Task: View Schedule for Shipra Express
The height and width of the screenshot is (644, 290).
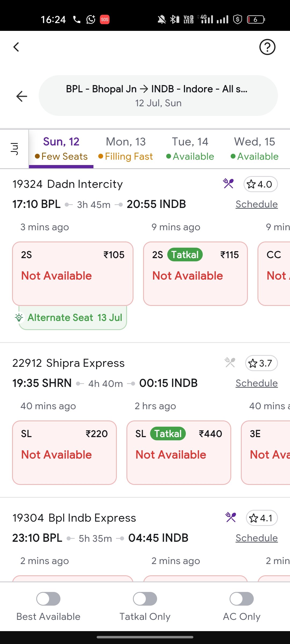Action: tap(256, 383)
